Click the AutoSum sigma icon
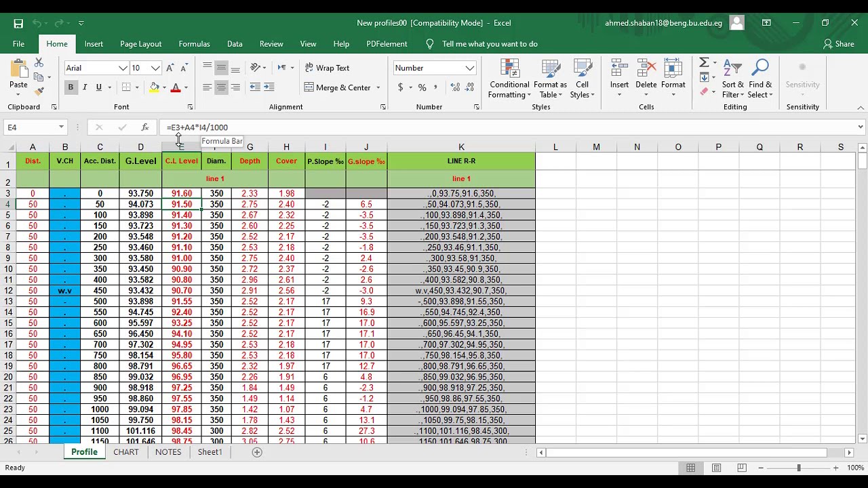Image resolution: width=868 pixels, height=488 pixels. tap(704, 62)
